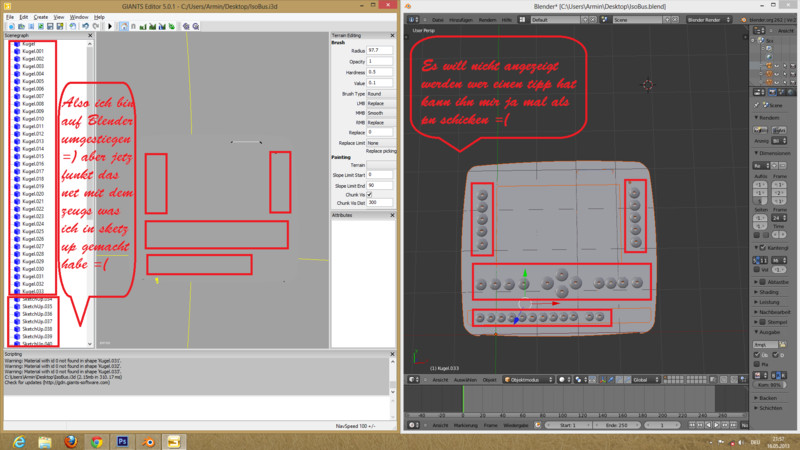Open Firefox from the taskbar
Viewport: 800px width, 450px height.
click(71, 442)
